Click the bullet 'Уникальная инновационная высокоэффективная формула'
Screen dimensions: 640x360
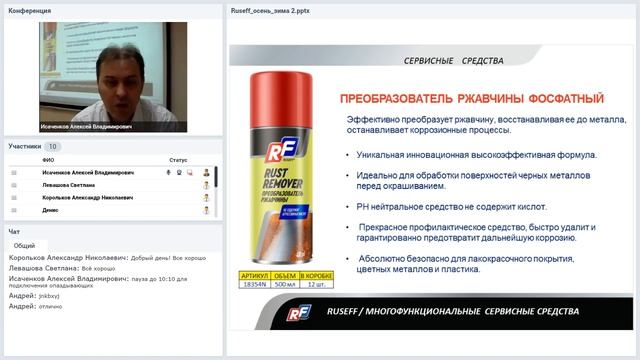click(x=476, y=155)
